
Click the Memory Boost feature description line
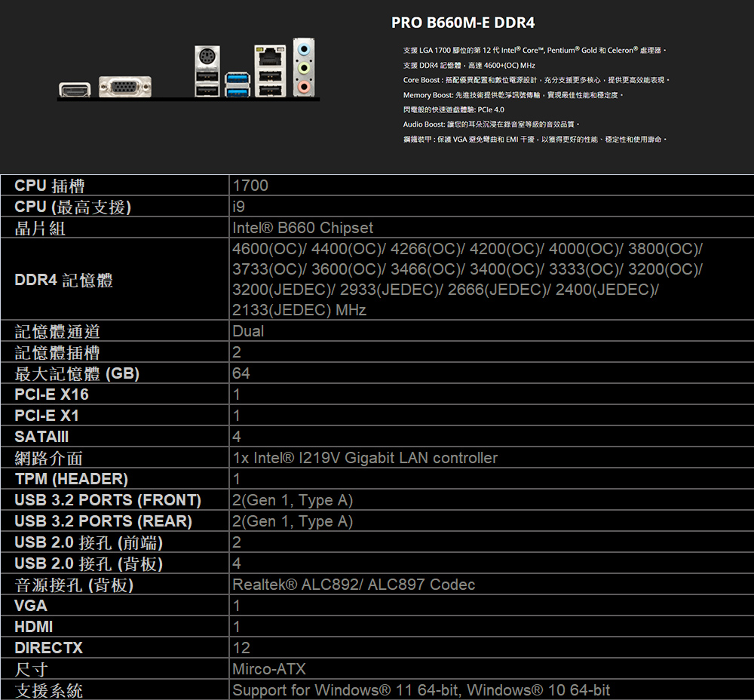(514, 95)
